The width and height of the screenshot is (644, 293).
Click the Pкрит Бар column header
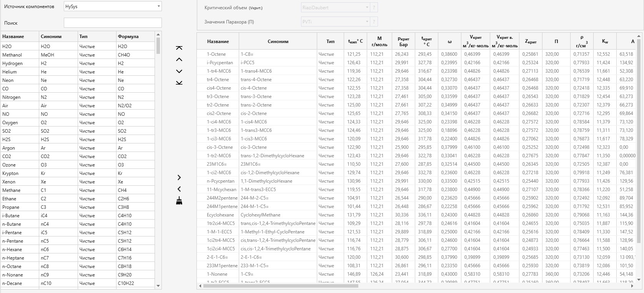(x=403, y=42)
